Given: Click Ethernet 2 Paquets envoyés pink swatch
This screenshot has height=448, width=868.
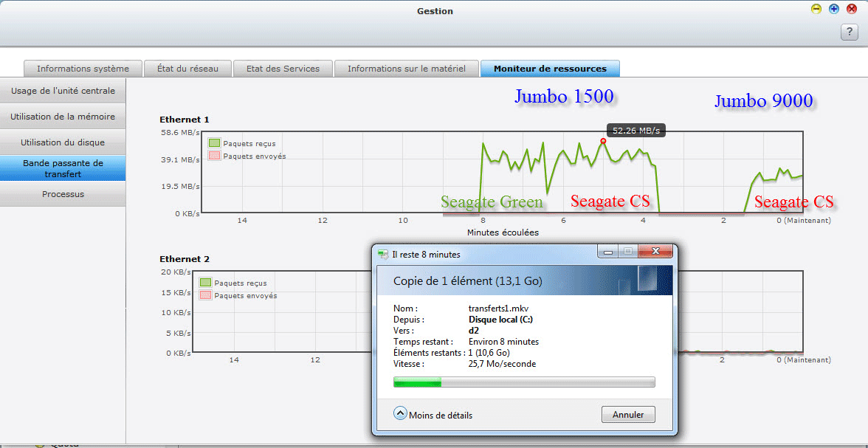Looking at the screenshot, I should 205,296.
